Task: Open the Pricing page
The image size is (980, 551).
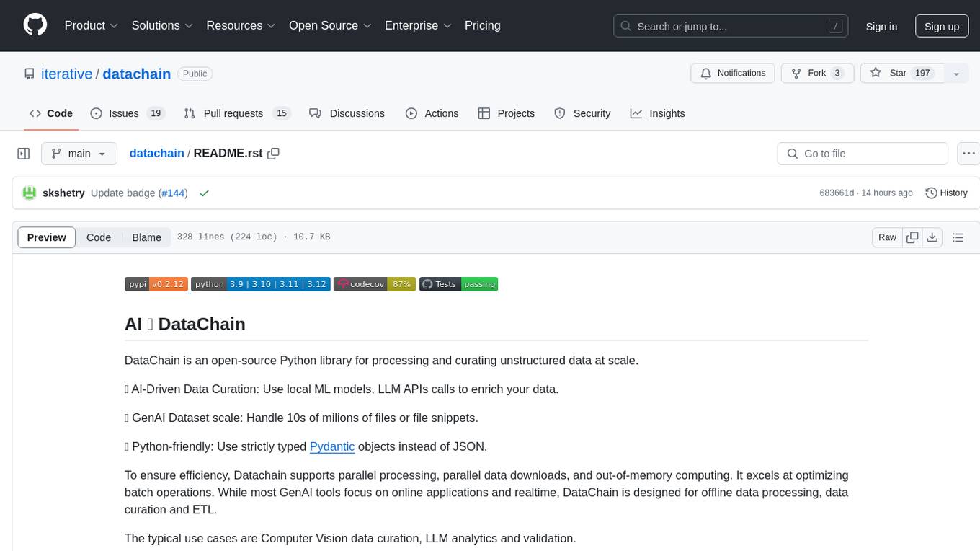Action: 483,25
